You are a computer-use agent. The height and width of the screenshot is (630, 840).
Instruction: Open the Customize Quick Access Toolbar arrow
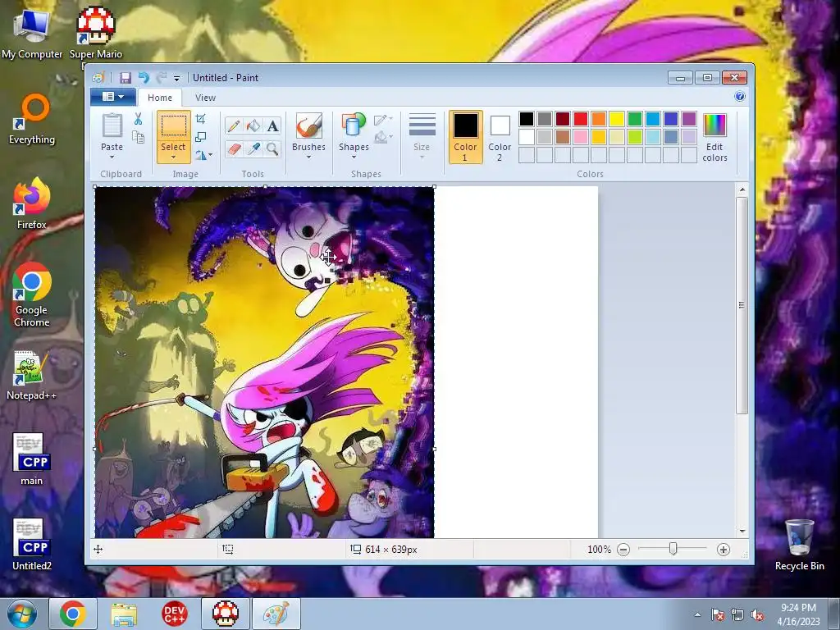pos(177,78)
